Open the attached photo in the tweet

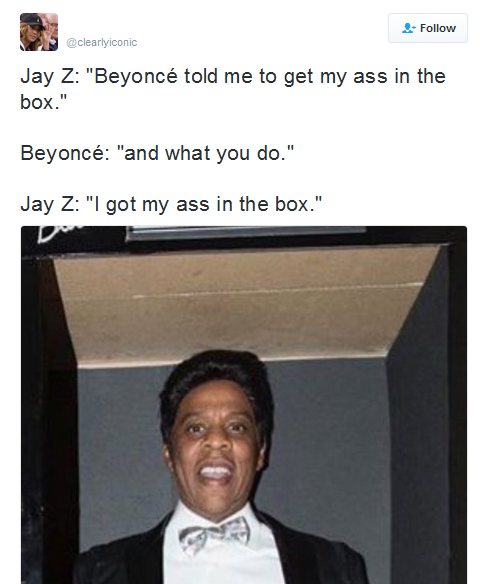[244, 405]
